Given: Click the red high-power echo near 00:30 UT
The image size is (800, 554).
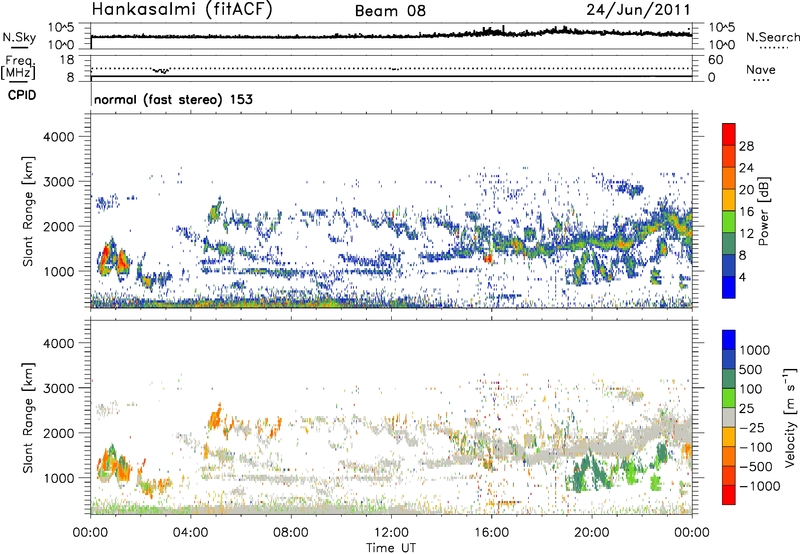Looking at the screenshot, I should [x=105, y=259].
